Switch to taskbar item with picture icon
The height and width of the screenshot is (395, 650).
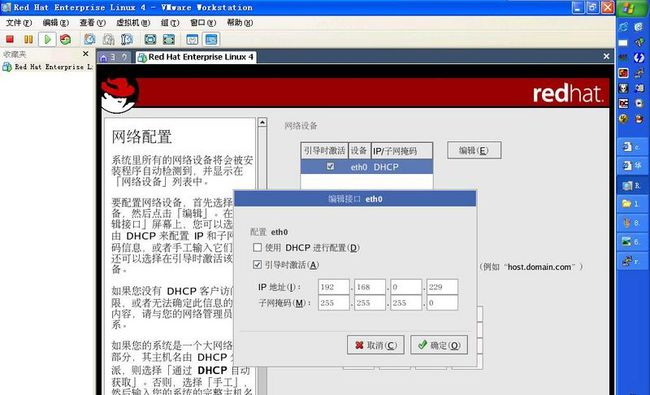[632, 242]
